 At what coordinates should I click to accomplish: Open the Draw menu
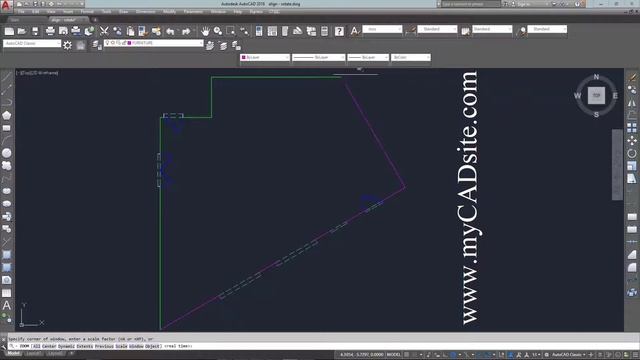pyautogui.click(x=123, y=12)
